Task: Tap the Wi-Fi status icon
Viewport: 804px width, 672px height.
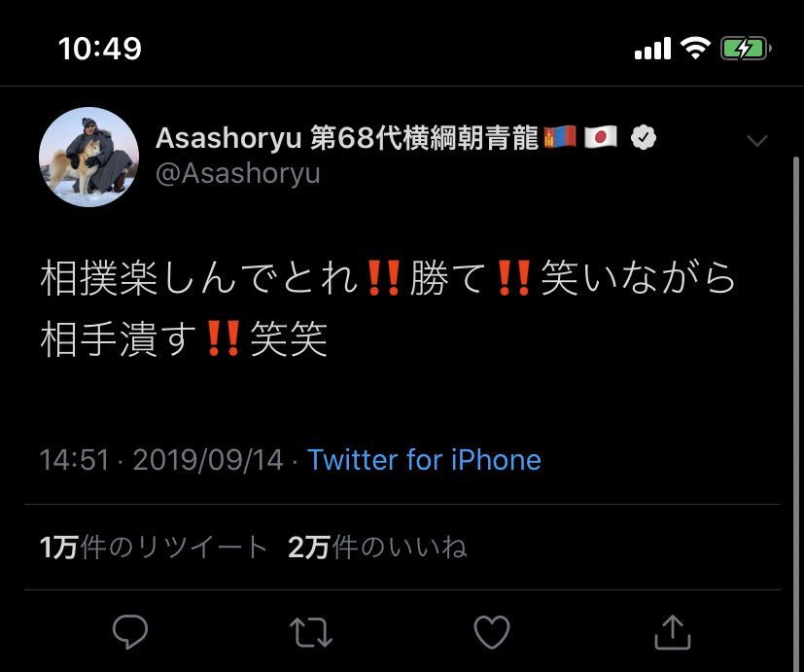Action: pyautogui.click(x=695, y=49)
